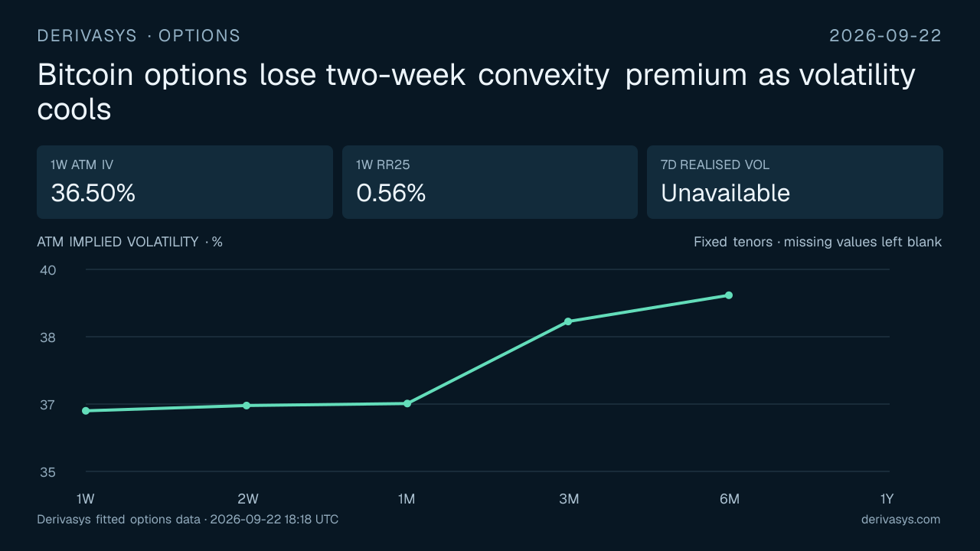Click the Bitcoin options headline text
The image size is (980, 551).
click(x=476, y=92)
